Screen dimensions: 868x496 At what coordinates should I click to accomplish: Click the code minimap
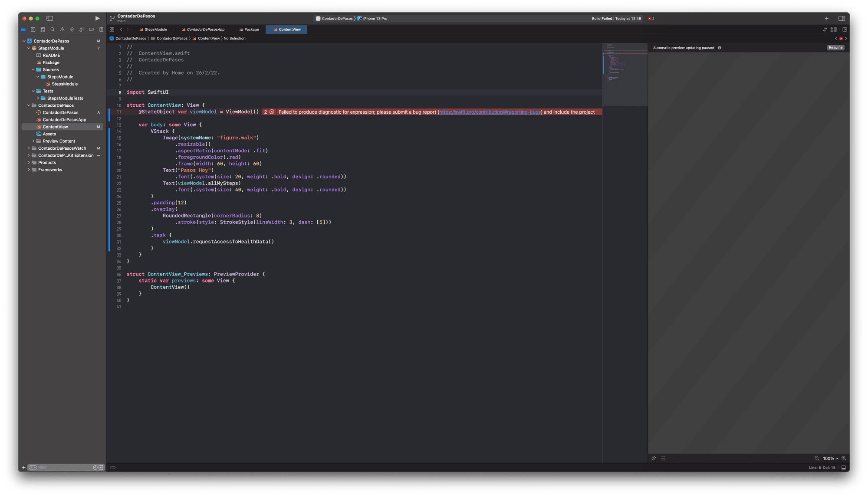tap(625, 74)
